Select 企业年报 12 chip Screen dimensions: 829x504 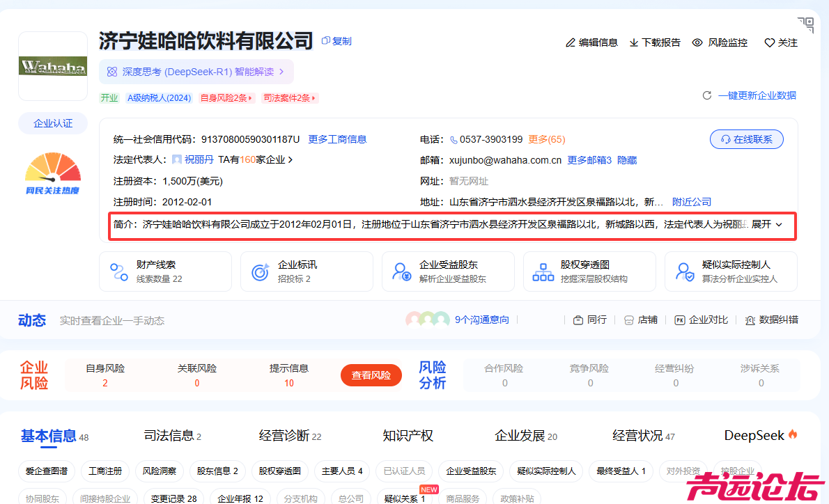tap(240, 498)
